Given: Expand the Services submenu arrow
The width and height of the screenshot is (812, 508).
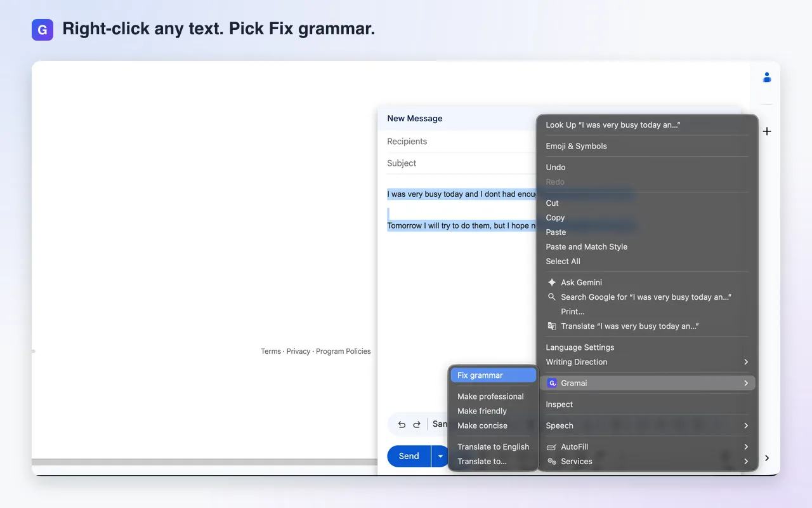Looking at the screenshot, I should click(x=746, y=462).
